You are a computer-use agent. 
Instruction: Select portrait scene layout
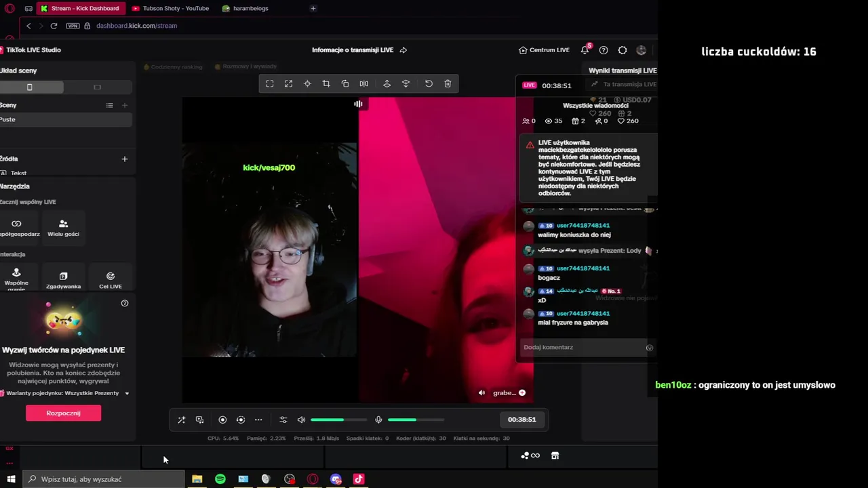tap(29, 87)
